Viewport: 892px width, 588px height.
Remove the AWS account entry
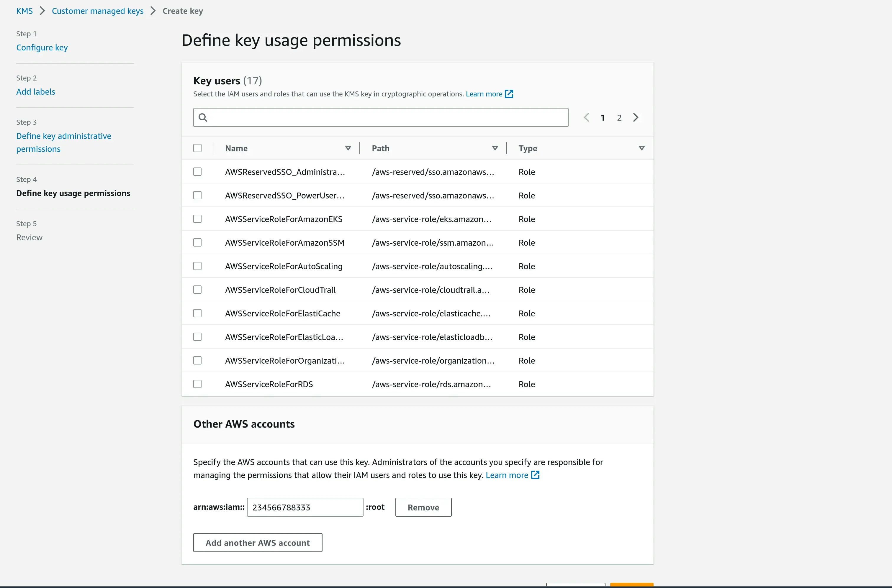tap(423, 507)
